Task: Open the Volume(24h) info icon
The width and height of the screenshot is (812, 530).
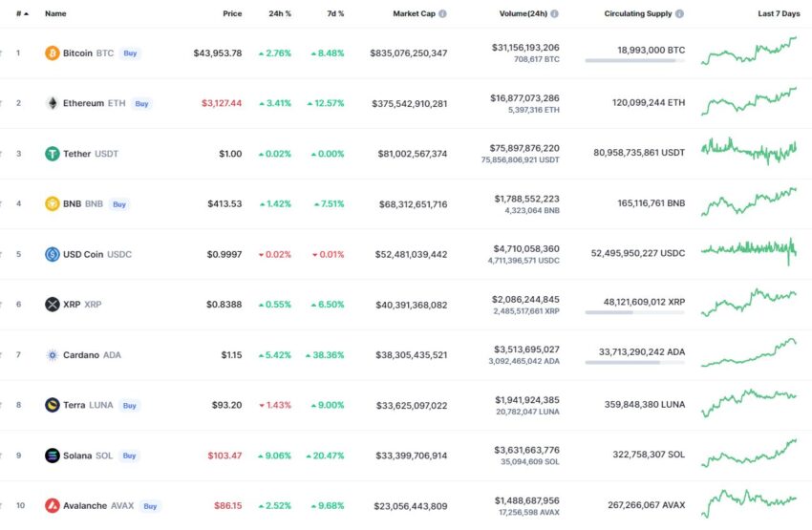Action: (x=555, y=14)
